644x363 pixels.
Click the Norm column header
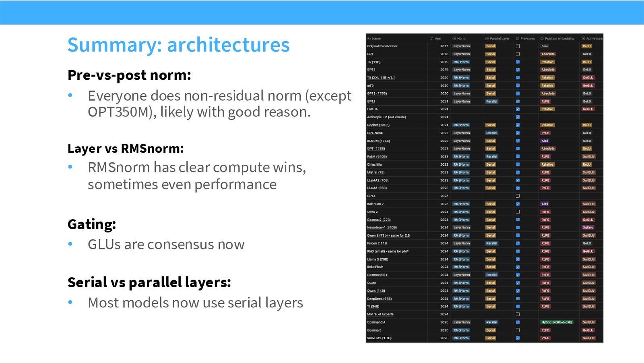pos(459,39)
